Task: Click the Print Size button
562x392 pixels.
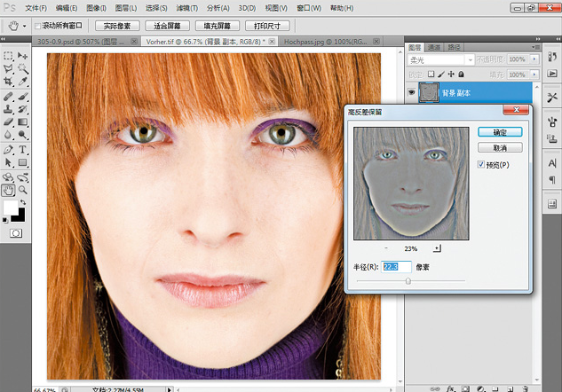Action: (x=267, y=26)
